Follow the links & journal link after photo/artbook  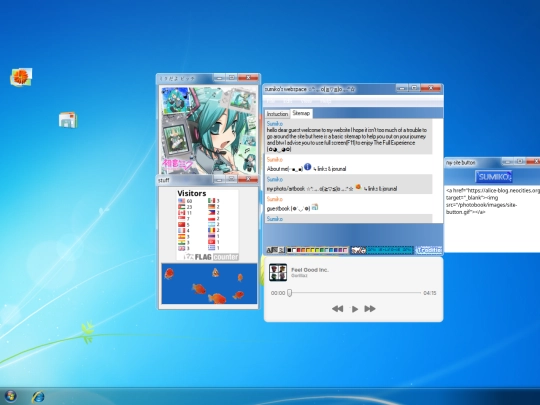pyautogui.click(x=380, y=189)
